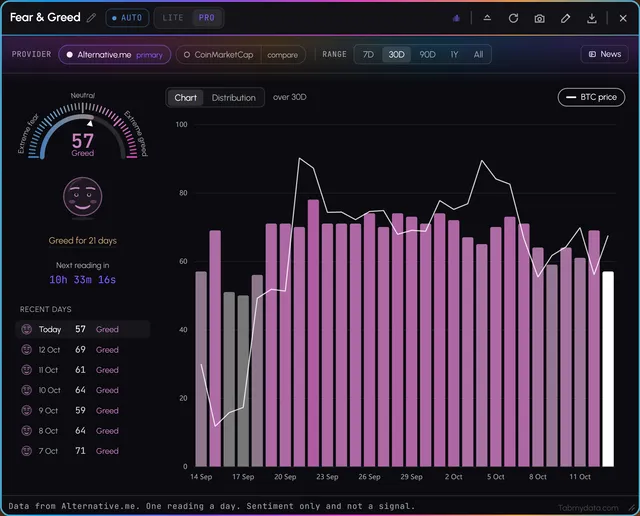Select Alternative.me as primary provider

115,55
